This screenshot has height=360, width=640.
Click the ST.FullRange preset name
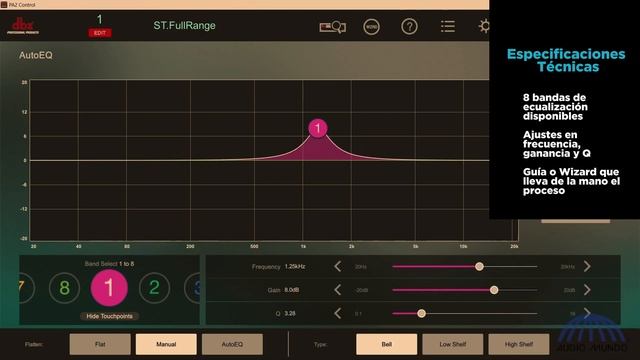tap(184, 26)
